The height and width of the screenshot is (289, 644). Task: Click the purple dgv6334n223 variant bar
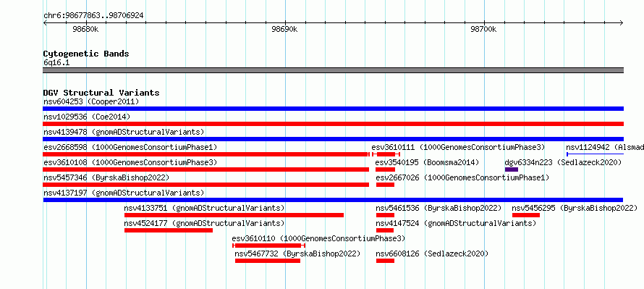click(x=512, y=169)
